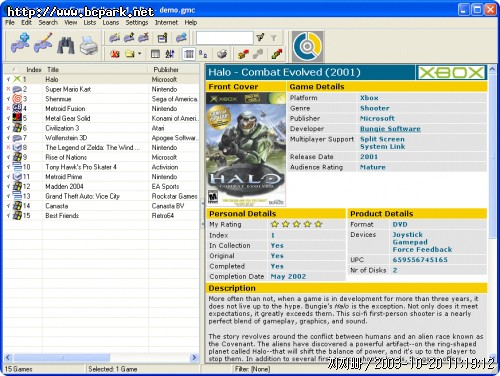
Task: Click the PlayStation icon beside Metal Gear Solid
Action: click(x=17, y=118)
